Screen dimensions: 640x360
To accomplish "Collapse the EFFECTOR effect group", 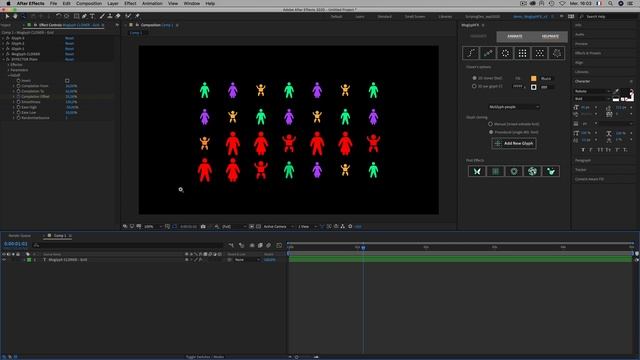I will [x=4, y=60].
